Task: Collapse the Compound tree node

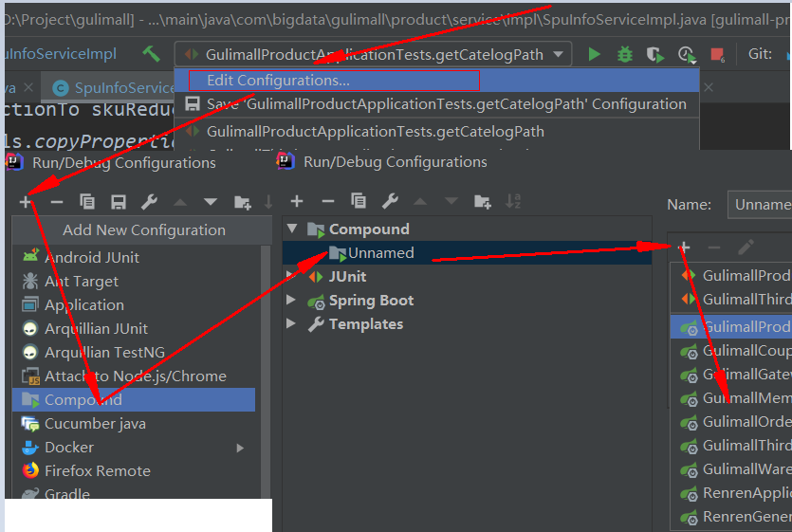Action: (x=292, y=229)
